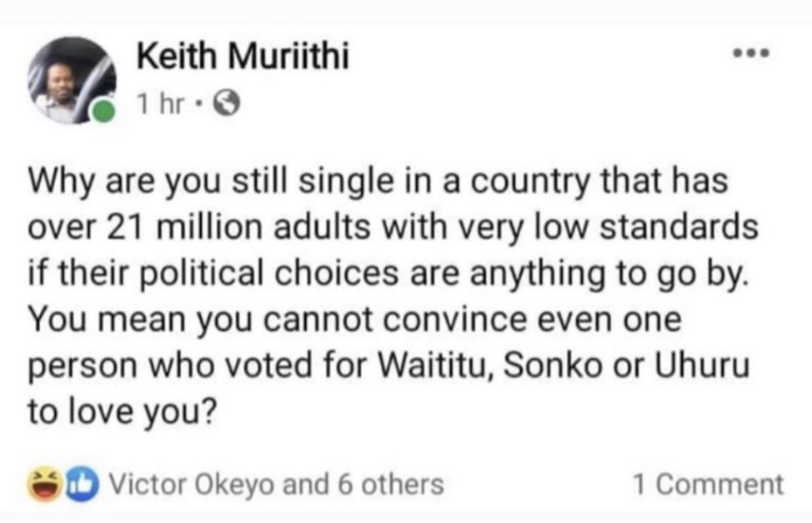812x523 pixels.
Task: Click the word "Sonko" in the post
Action: (x=550, y=367)
